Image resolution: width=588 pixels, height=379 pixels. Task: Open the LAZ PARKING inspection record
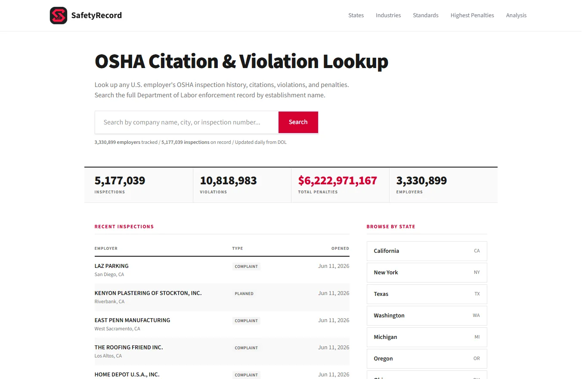111,266
